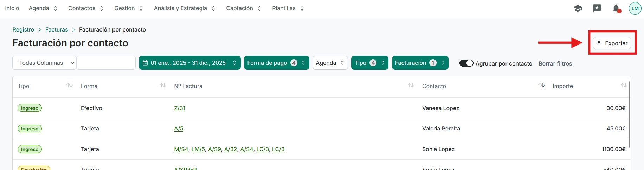Click Borrar filtros link
Image resolution: width=644 pixels, height=170 pixels.
pos(555,63)
